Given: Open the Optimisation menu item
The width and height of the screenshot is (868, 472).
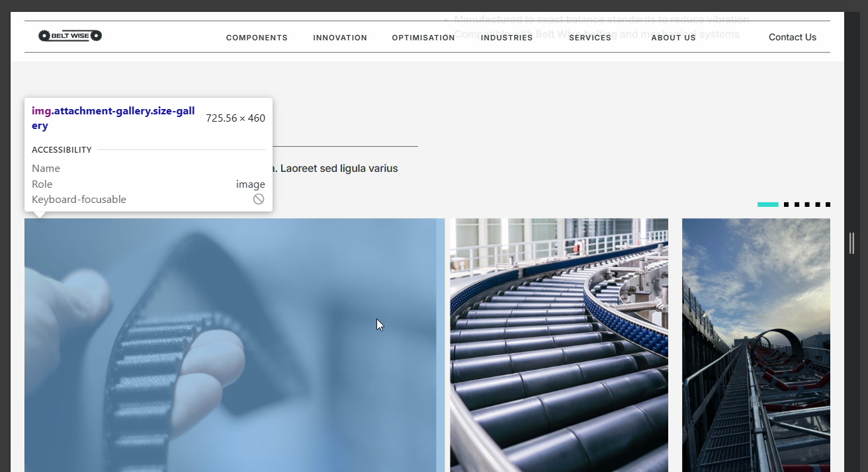Looking at the screenshot, I should [x=423, y=38].
